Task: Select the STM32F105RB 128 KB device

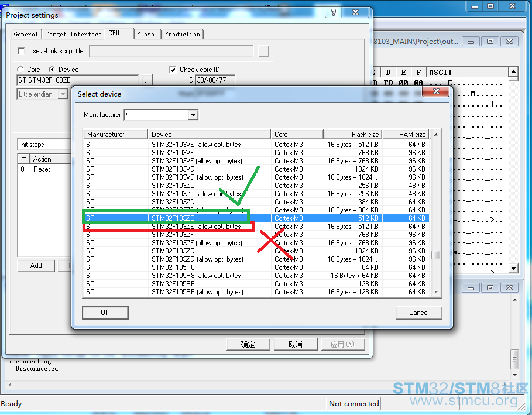Action: pos(256,284)
